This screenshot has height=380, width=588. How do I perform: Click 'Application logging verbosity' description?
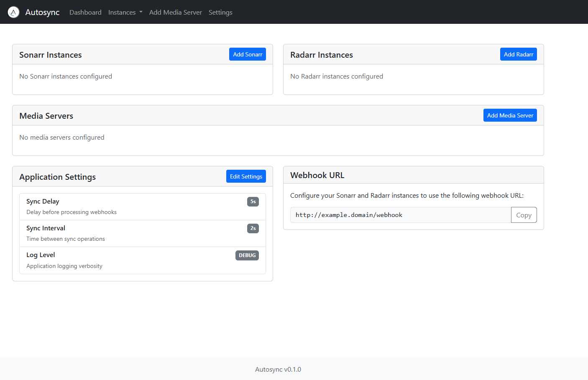pyautogui.click(x=64, y=266)
